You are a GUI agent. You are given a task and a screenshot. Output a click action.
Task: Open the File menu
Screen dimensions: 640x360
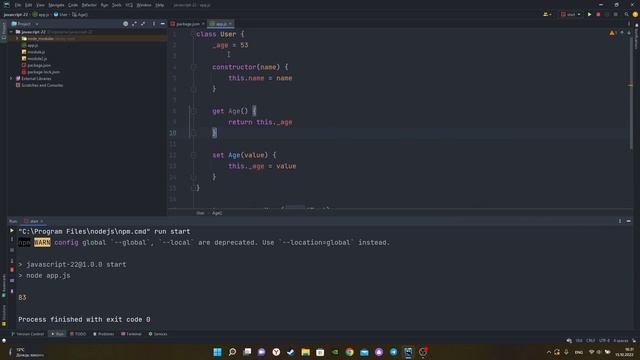pos(18,5)
